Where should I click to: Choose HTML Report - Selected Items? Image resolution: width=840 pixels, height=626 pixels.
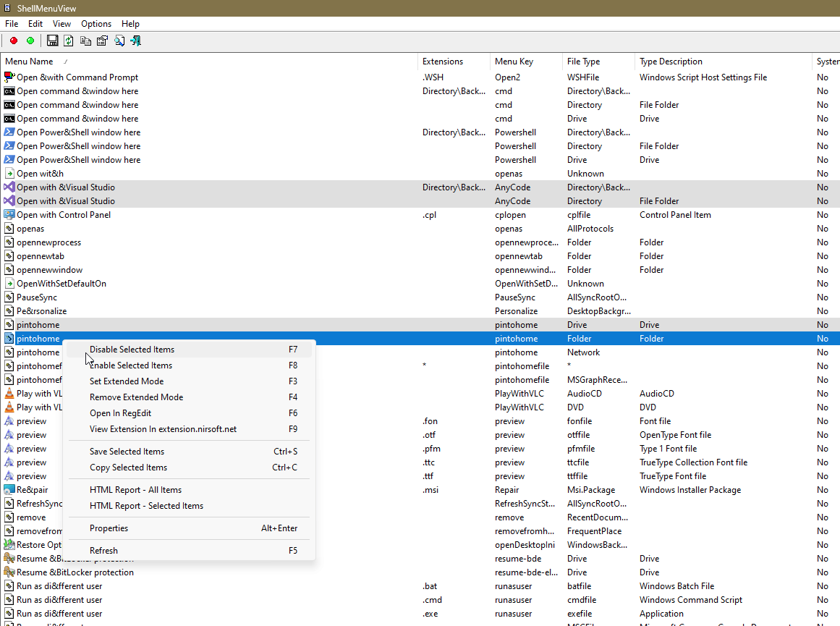point(189,506)
